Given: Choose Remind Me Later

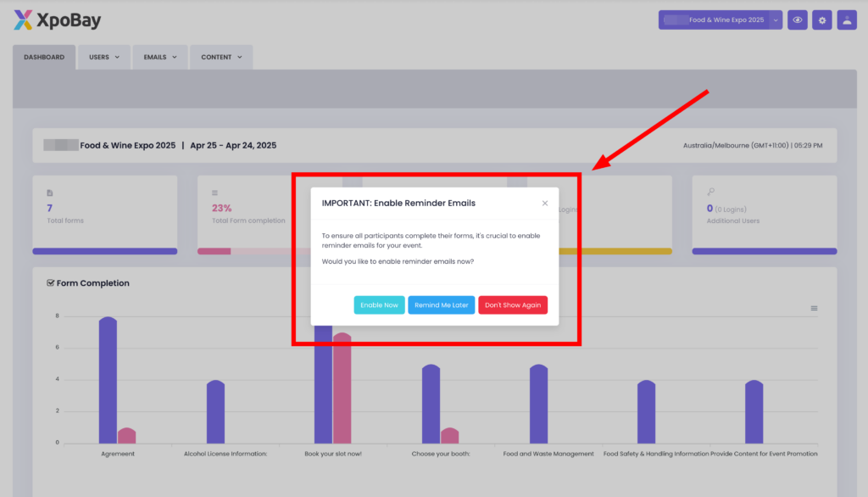Looking at the screenshot, I should tap(441, 305).
